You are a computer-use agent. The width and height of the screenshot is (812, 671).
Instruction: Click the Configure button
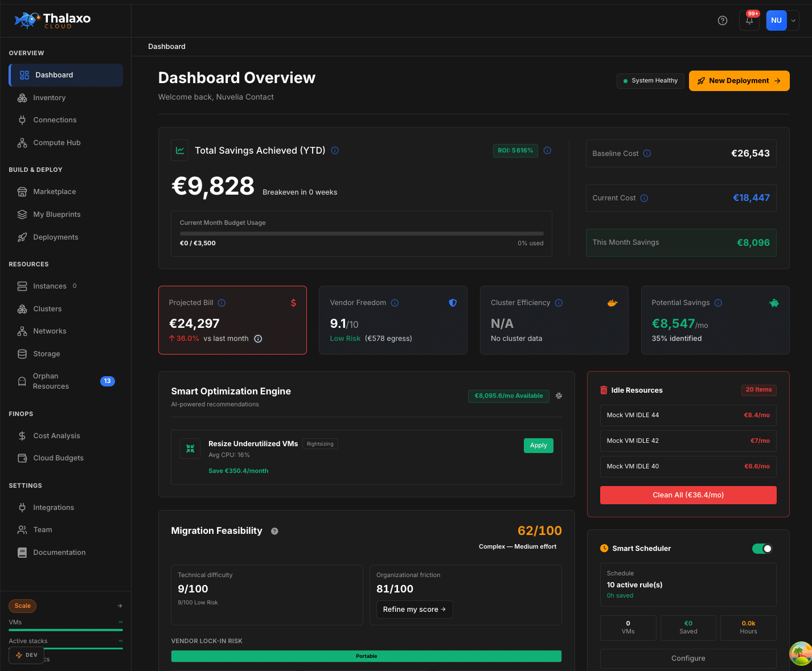click(x=688, y=658)
